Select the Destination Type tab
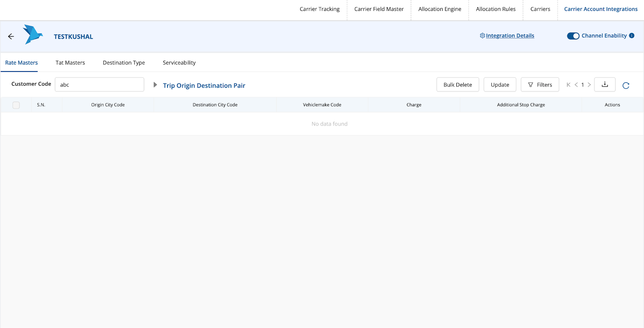Image resolution: width=644 pixels, height=328 pixels. point(124,63)
